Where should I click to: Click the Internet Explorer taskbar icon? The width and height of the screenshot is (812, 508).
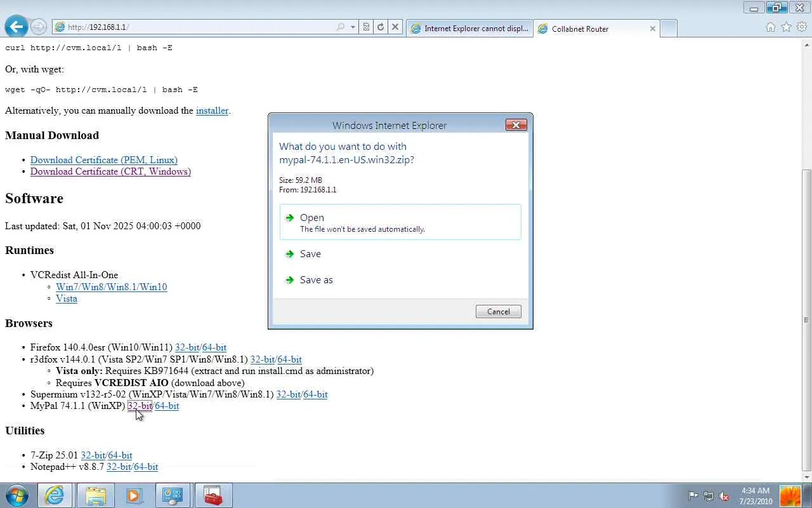(x=55, y=495)
